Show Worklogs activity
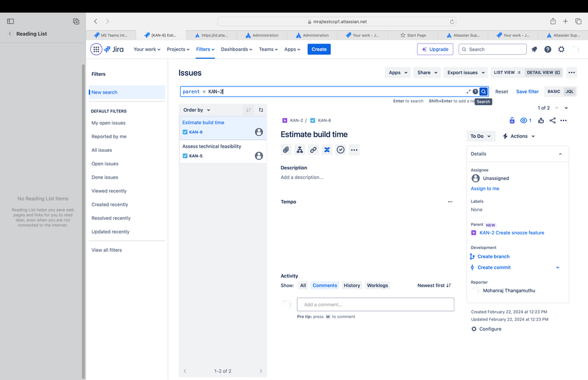This screenshot has height=380, width=588. point(377,285)
